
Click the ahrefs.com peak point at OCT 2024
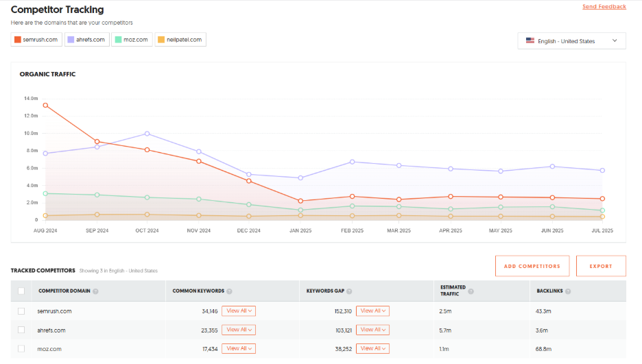(x=147, y=134)
